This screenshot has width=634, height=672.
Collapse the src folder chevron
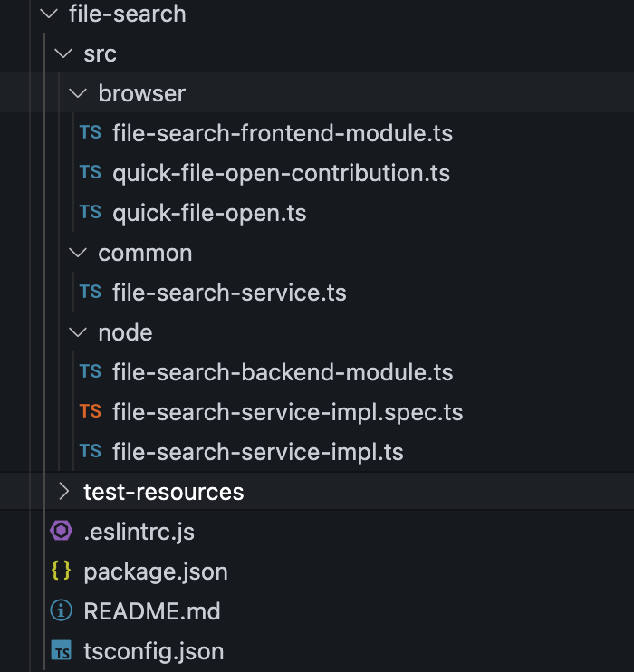[x=62, y=53]
